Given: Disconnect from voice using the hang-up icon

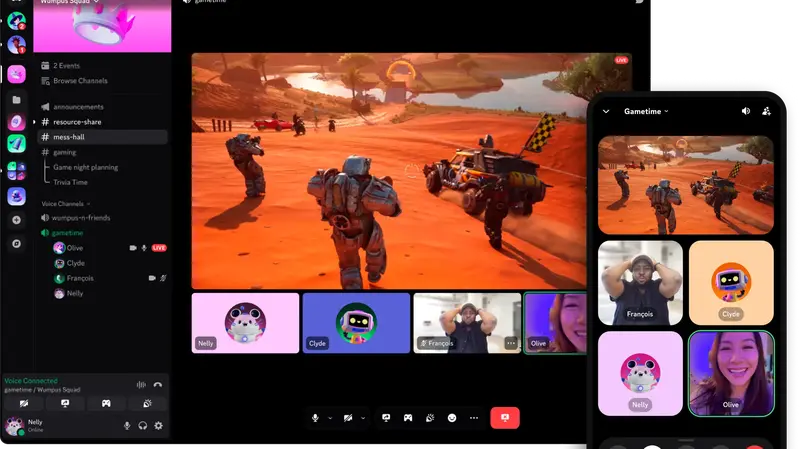Looking at the screenshot, I should coord(158,385).
